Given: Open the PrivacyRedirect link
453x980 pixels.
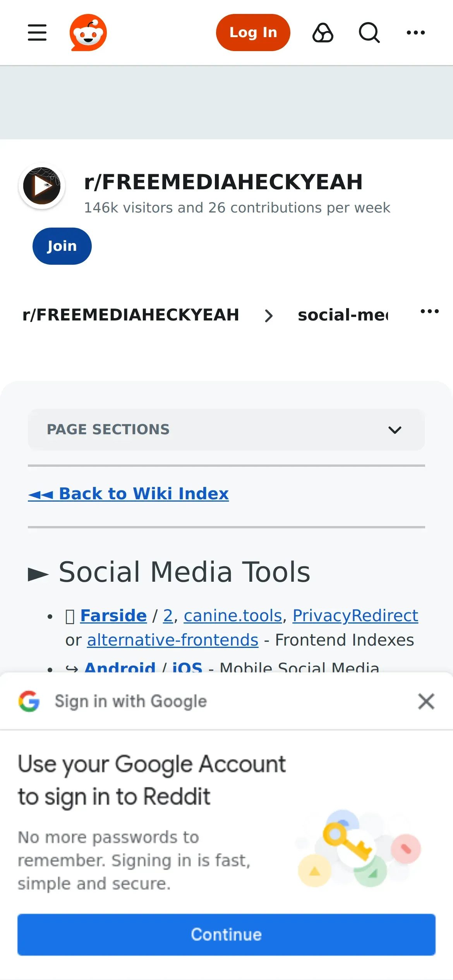Looking at the screenshot, I should pyautogui.click(x=355, y=615).
